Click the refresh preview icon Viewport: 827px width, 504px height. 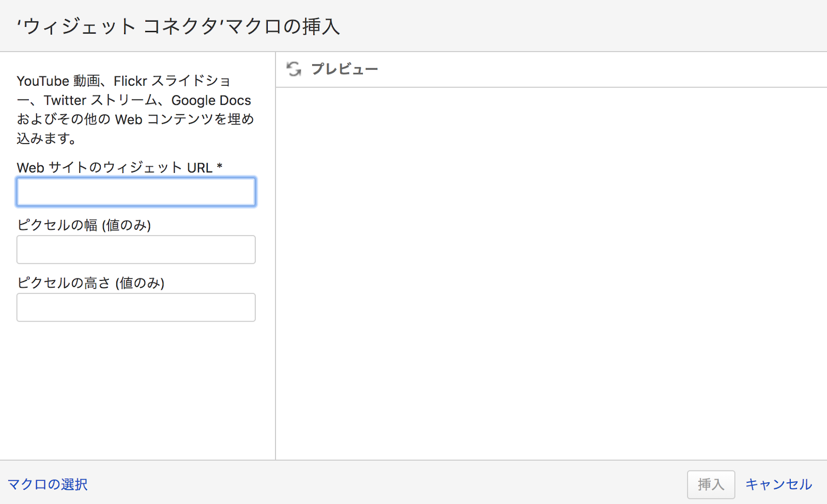point(294,69)
